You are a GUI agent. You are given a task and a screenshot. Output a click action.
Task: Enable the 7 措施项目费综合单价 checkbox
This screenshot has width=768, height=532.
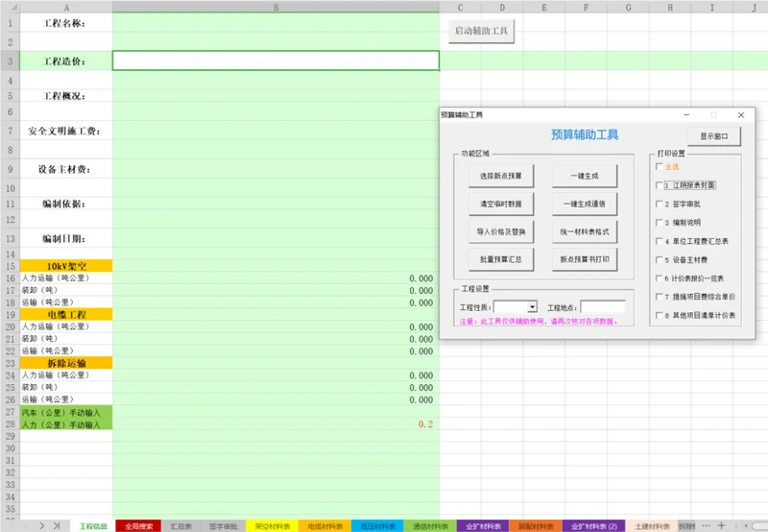[x=660, y=297]
